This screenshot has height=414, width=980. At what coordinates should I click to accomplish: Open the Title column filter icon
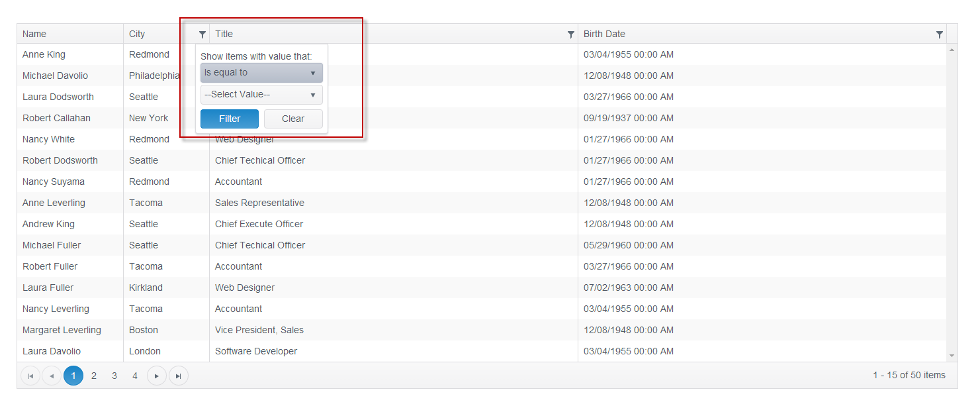(x=570, y=34)
